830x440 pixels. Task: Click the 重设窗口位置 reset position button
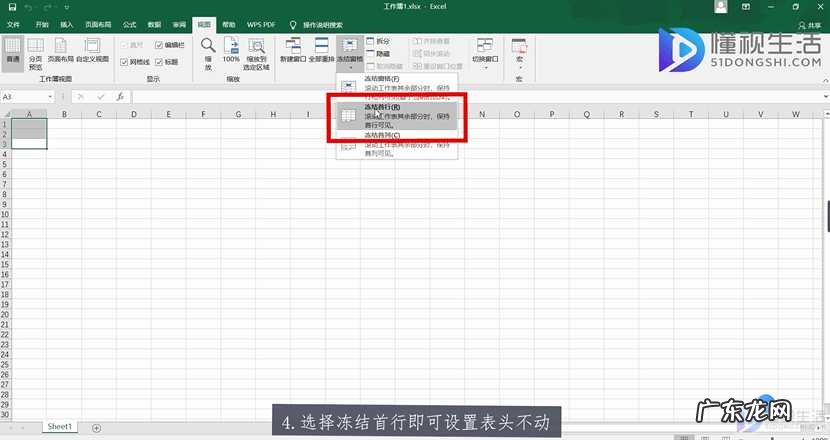coord(438,66)
